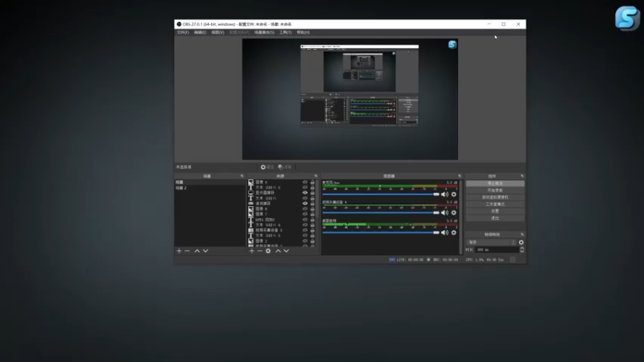Viewport: 644px width, 362px height.
Task: Open the 视图(V) menu
Action: click(217, 32)
